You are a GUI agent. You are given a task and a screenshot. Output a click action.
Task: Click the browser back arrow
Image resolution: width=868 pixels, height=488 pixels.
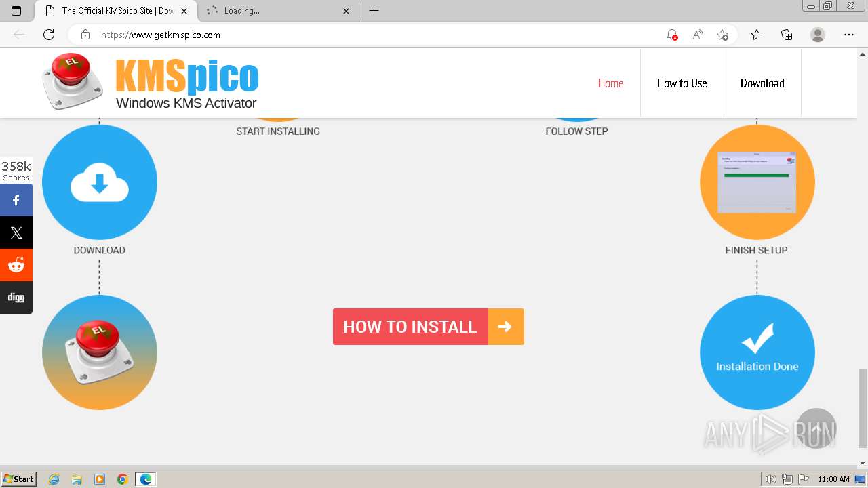click(x=19, y=35)
